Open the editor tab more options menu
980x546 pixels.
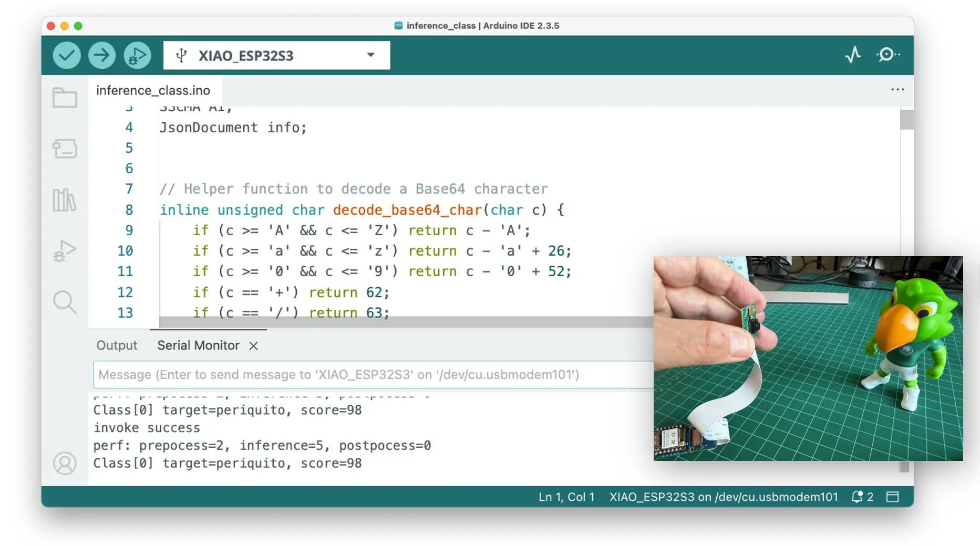[x=898, y=90]
